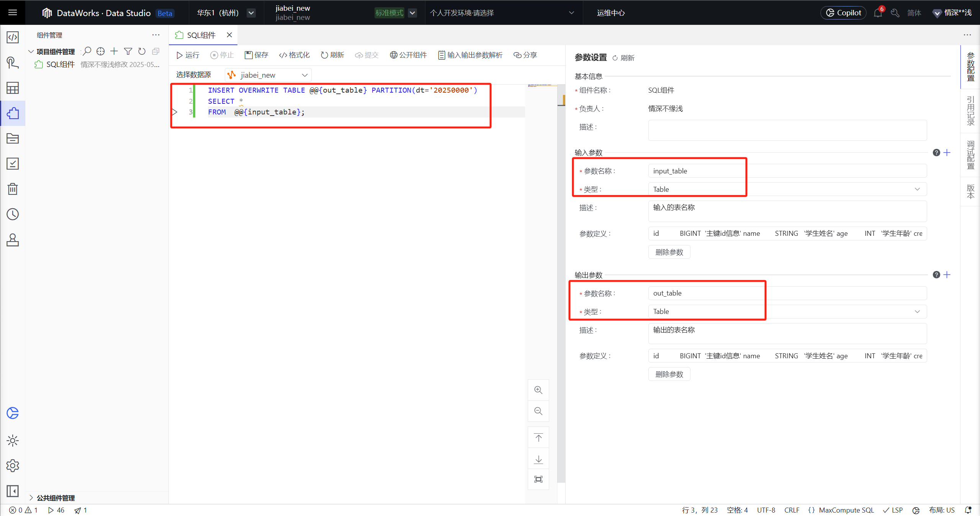Viewport: 980px width, 516px height.
Task: Click the add input parameter plus icon
Action: point(947,153)
